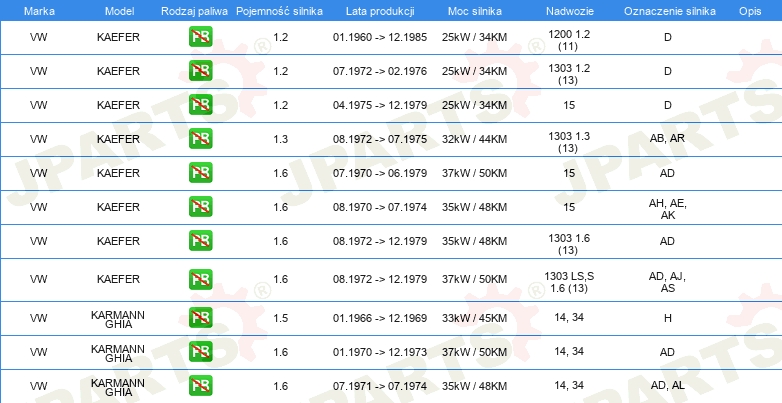Click the Opis column header

click(x=750, y=11)
